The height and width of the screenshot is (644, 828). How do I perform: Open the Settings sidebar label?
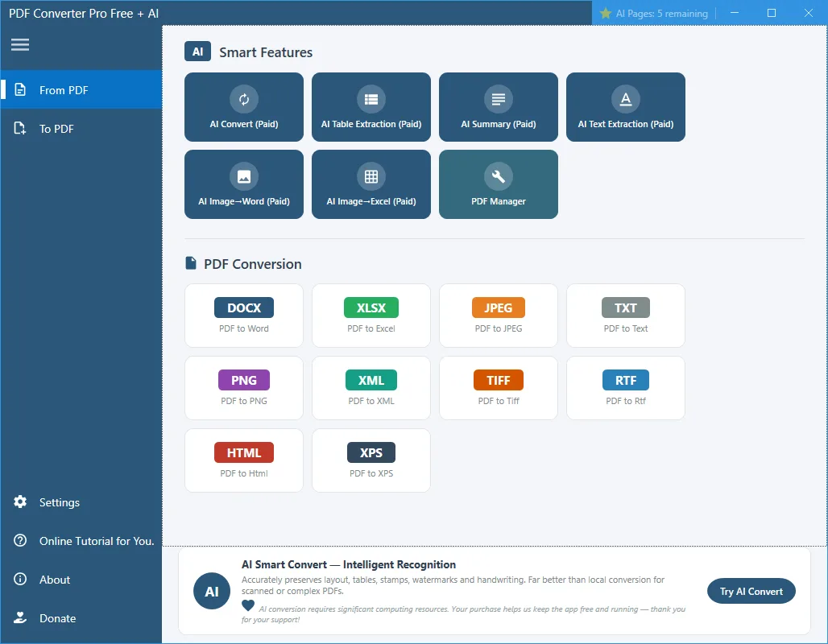59,502
